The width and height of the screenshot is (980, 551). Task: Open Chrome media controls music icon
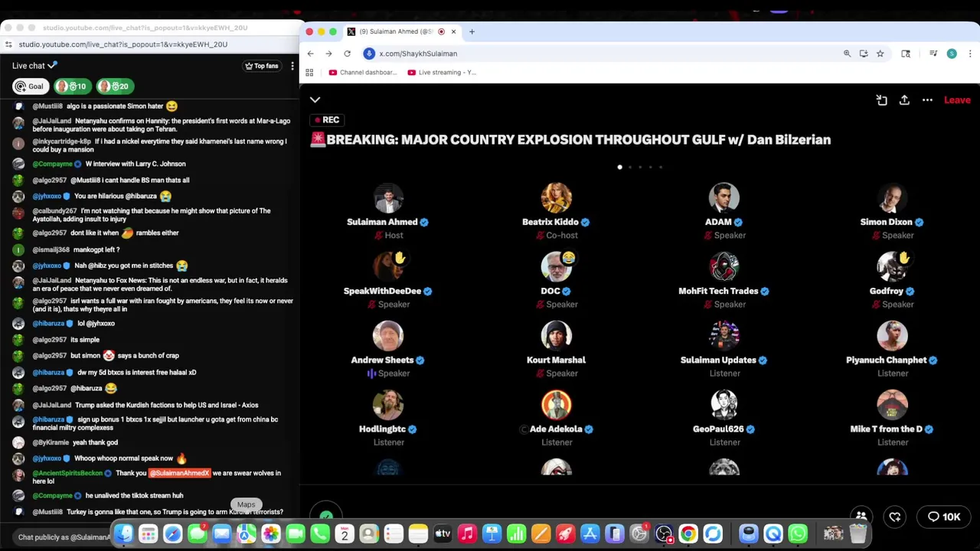[933, 54]
